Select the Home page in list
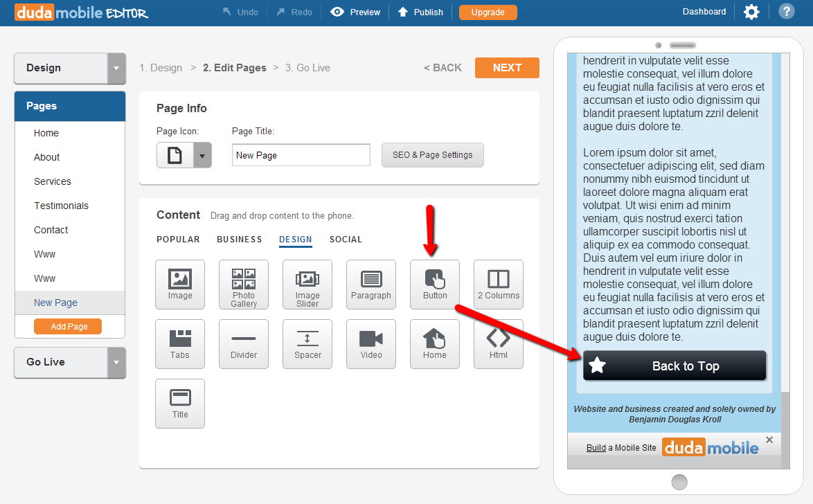This screenshot has height=504, width=813. click(70, 133)
